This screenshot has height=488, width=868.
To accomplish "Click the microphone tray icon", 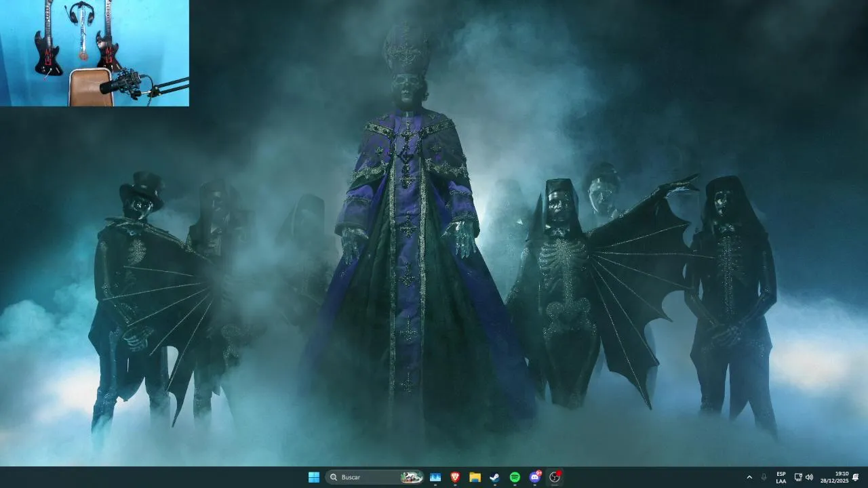I will tap(764, 477).
